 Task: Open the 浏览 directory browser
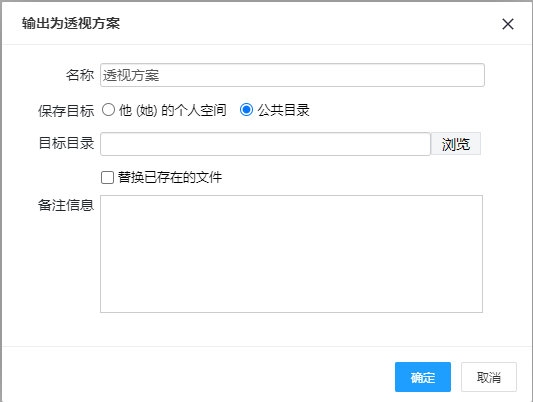pos(455,144)
